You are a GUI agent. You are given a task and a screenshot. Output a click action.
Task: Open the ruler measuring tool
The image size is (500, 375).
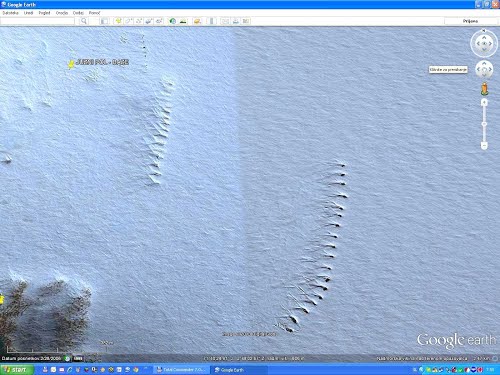[x=211, y=21]
